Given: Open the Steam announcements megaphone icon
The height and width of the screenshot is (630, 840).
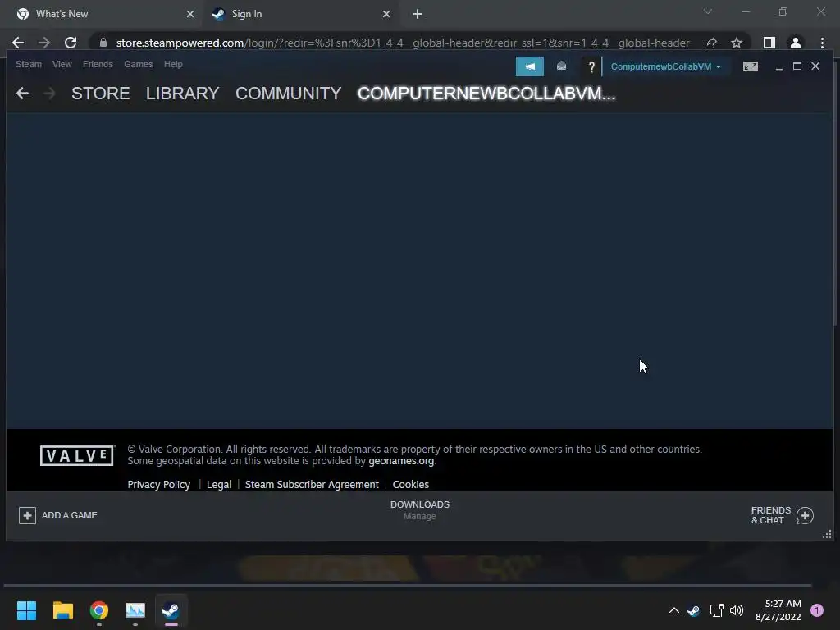Looking at the screenshot, I should (529, 66).
